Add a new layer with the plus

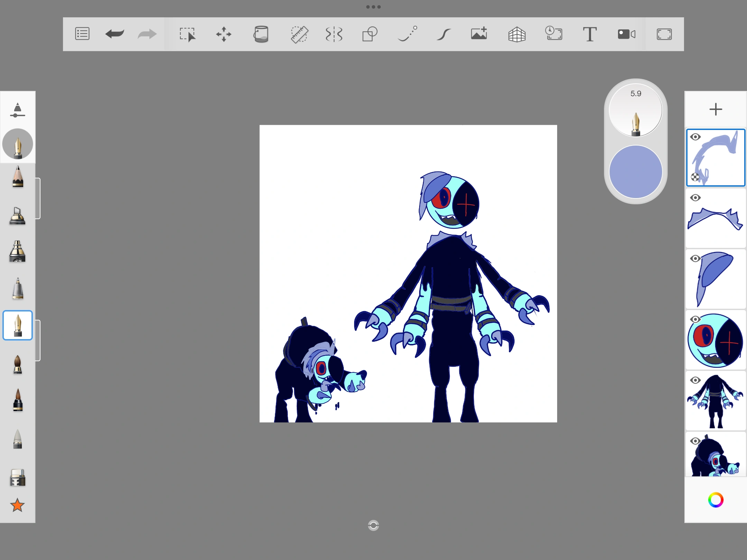(x=716, y=110)
